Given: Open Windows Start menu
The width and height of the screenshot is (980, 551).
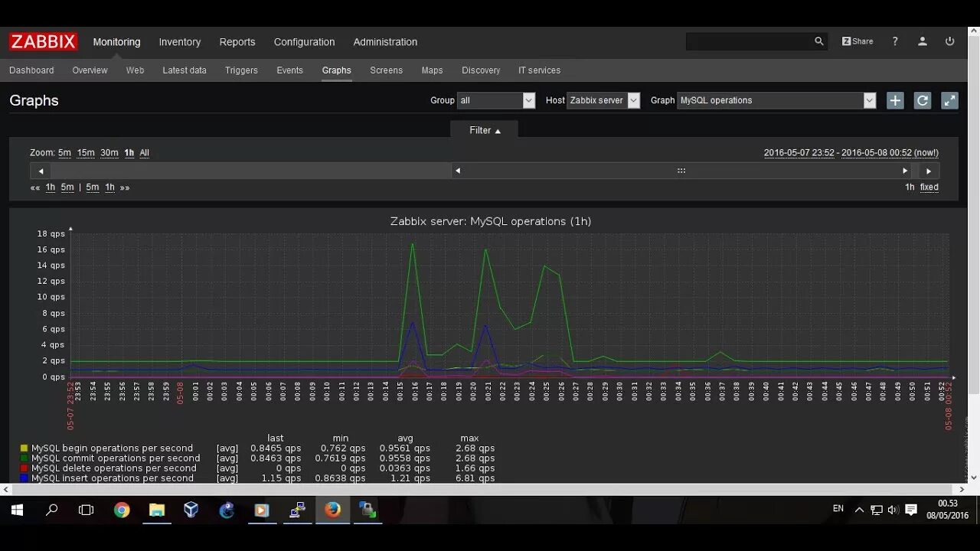Looking at the screenshot, I should click(17, 510).
